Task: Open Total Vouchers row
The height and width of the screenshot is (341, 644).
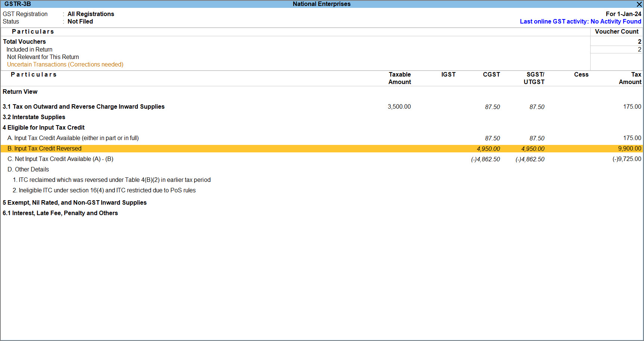Action: tap(24, 41)
